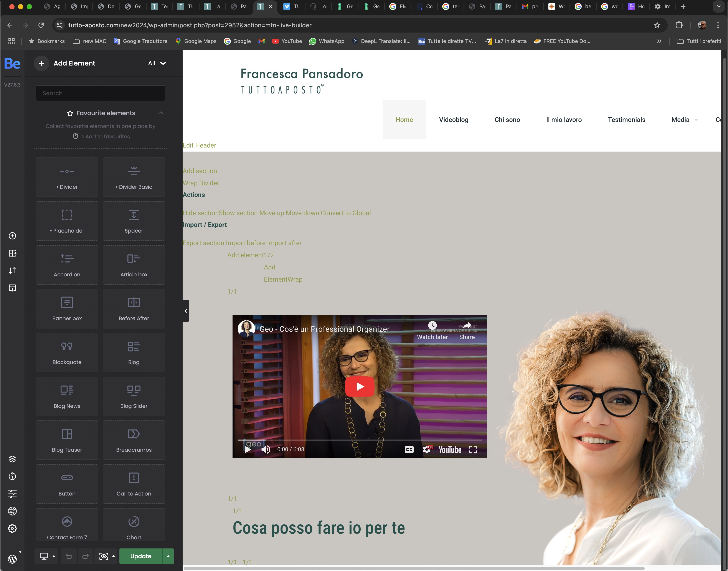Click the Be logo icon
The width and height of the screenshot is (728, 571).
click(12, 64)
